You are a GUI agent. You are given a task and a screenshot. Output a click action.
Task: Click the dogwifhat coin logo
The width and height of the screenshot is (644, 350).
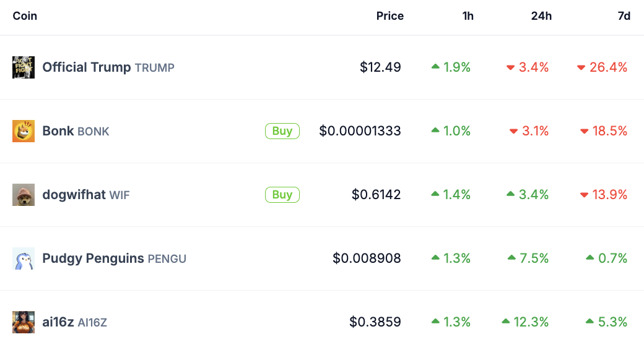[x=24, y=195]
